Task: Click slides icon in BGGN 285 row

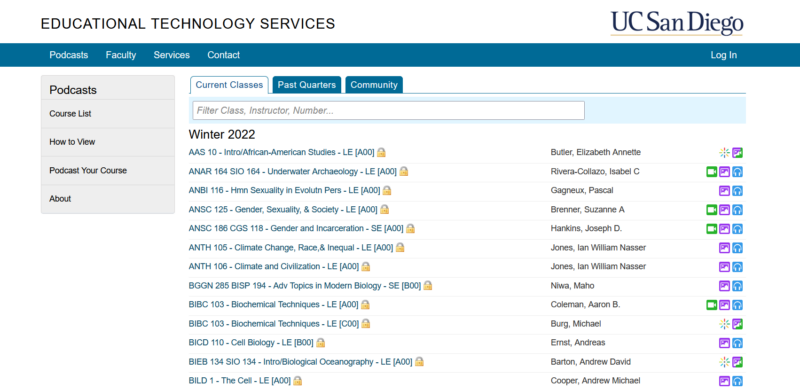Action: (724, 286)
